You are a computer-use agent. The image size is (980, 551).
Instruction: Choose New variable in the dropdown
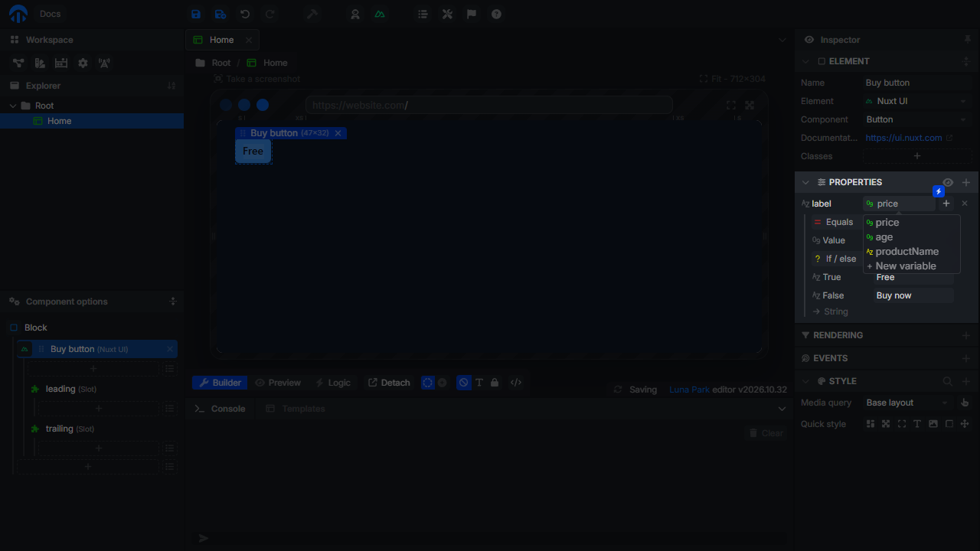coord(911,266)
